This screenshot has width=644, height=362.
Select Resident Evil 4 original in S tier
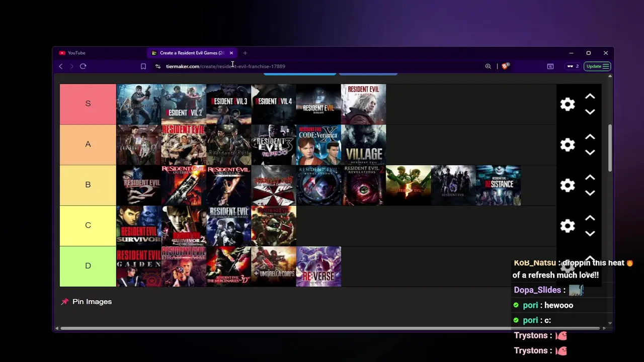[x=139, y=104]
